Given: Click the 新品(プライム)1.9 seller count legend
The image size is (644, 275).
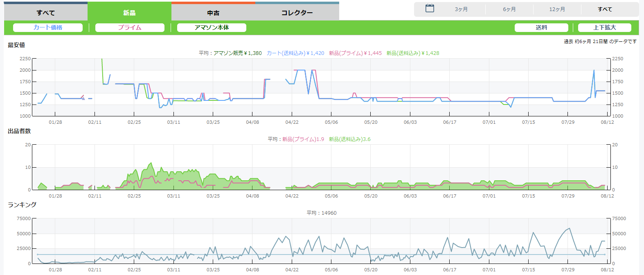Looking at the screenshot, I should (x=303, y=139).
